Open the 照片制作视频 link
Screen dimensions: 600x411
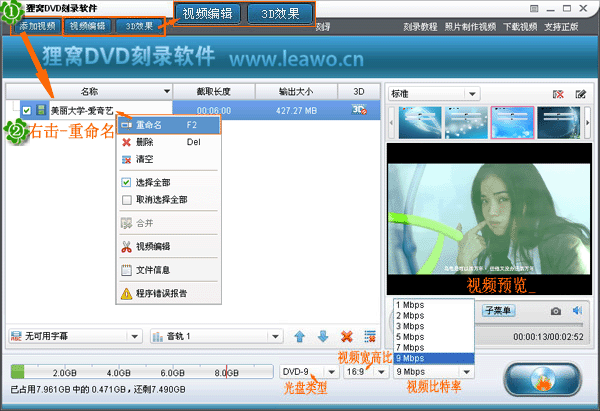(x=470, y=27)
